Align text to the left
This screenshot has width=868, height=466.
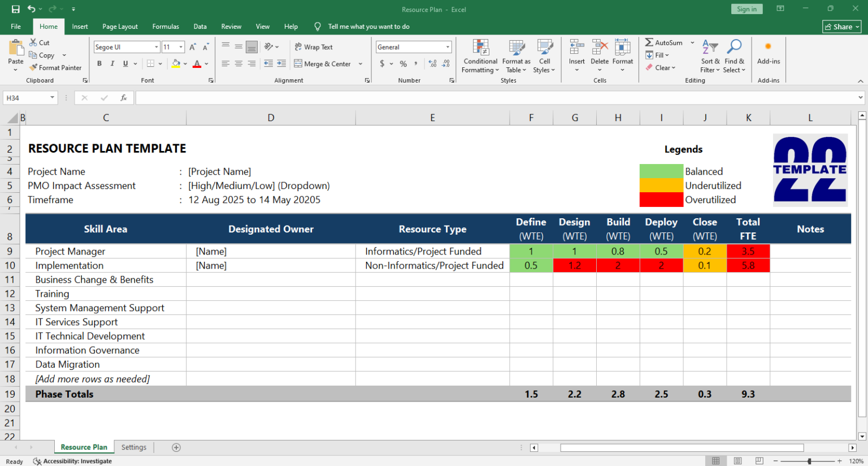click(x=225, y=64)
